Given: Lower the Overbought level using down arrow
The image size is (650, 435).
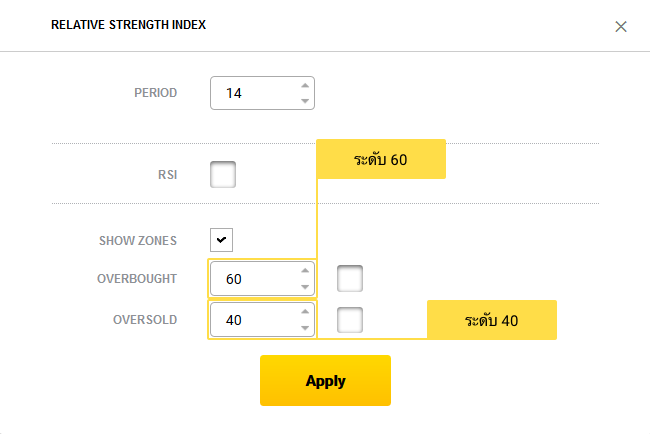Looking at the screenshot, I should point(305,286).
